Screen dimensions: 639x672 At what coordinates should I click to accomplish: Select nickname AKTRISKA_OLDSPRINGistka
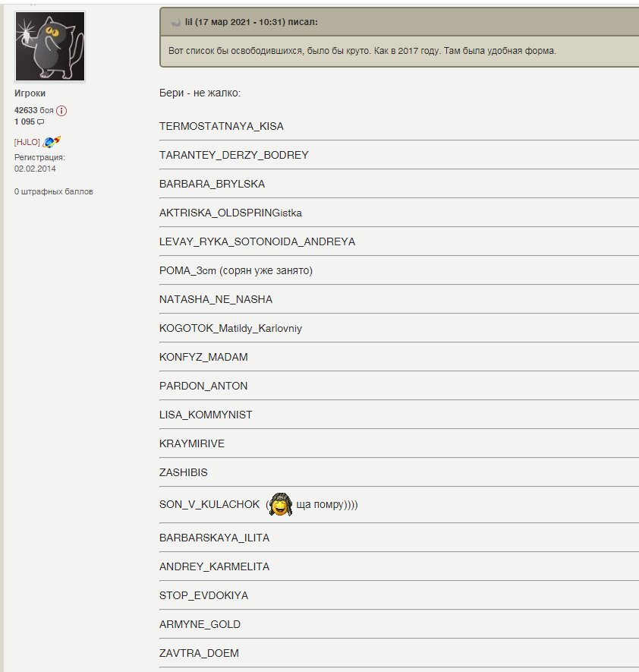231,213
